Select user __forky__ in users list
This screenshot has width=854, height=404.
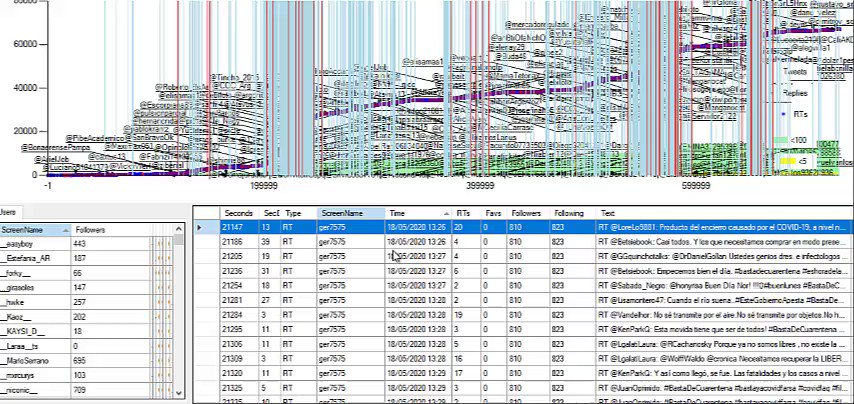pyautogui.click(x=35, y=273)
